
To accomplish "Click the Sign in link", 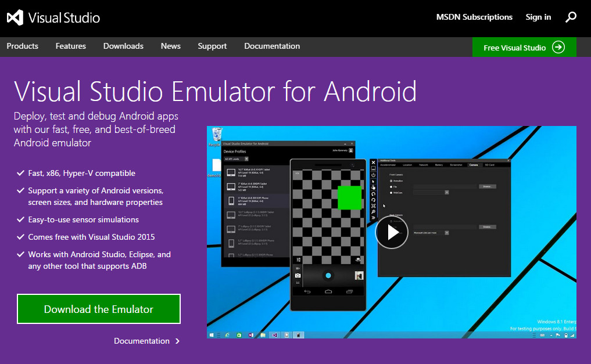I will coord(538,17).
